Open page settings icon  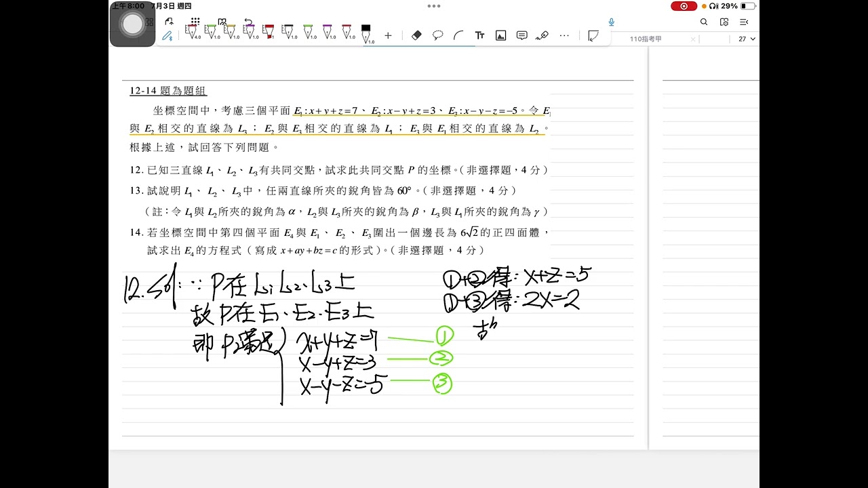pyautogui.click(x=724, y=22)
